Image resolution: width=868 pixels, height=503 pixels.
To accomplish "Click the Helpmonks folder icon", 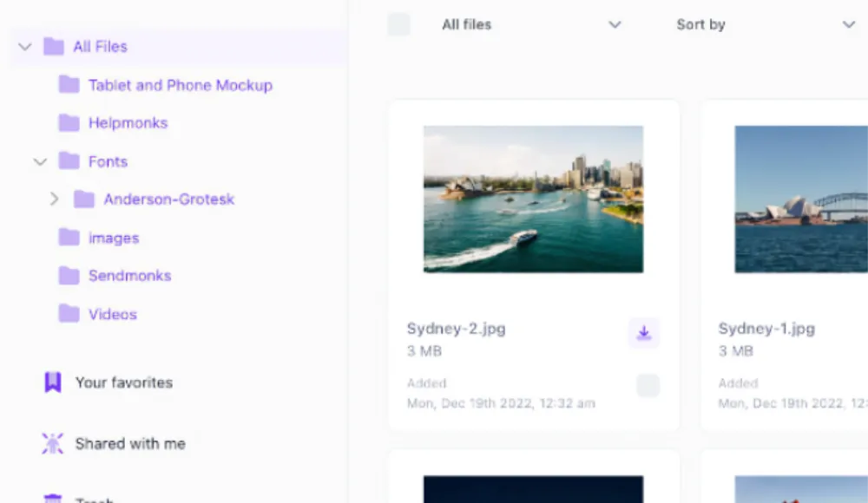I will [x=69, y=123].
